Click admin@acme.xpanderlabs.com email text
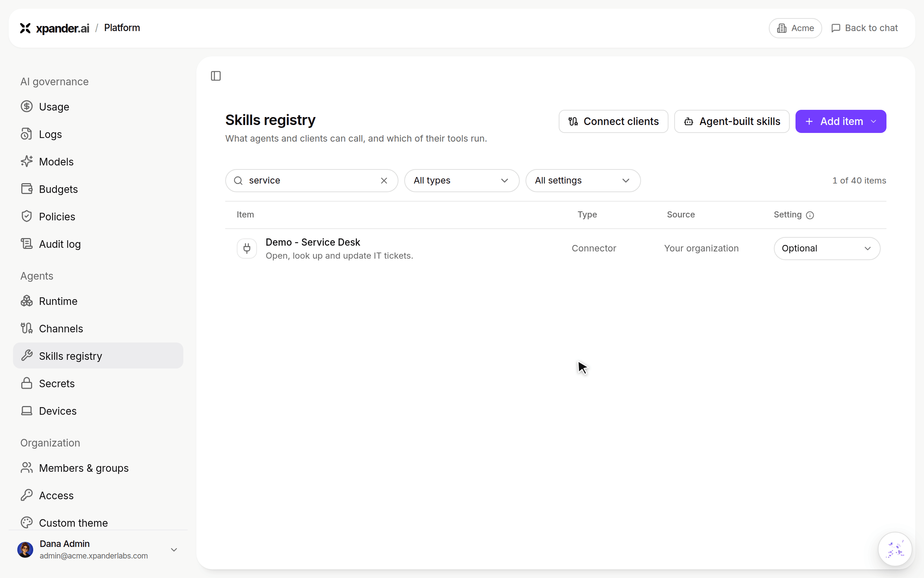The height and width of the screenshot is (578, 924). click(93, 556)
